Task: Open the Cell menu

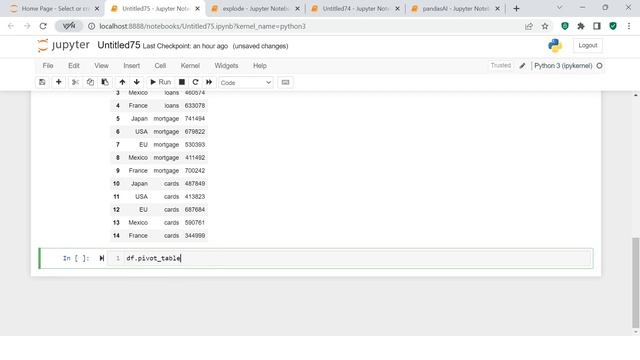Action: 160,66
